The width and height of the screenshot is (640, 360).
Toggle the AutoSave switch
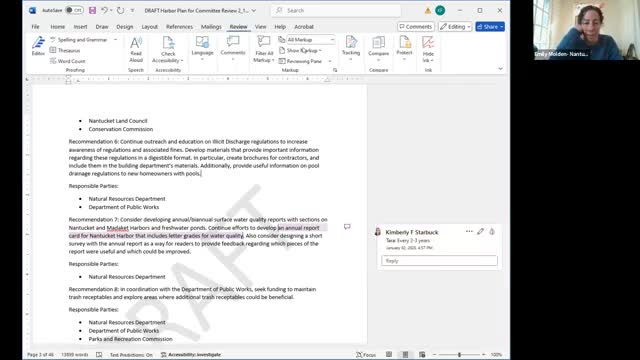click(x=74, y=10)
